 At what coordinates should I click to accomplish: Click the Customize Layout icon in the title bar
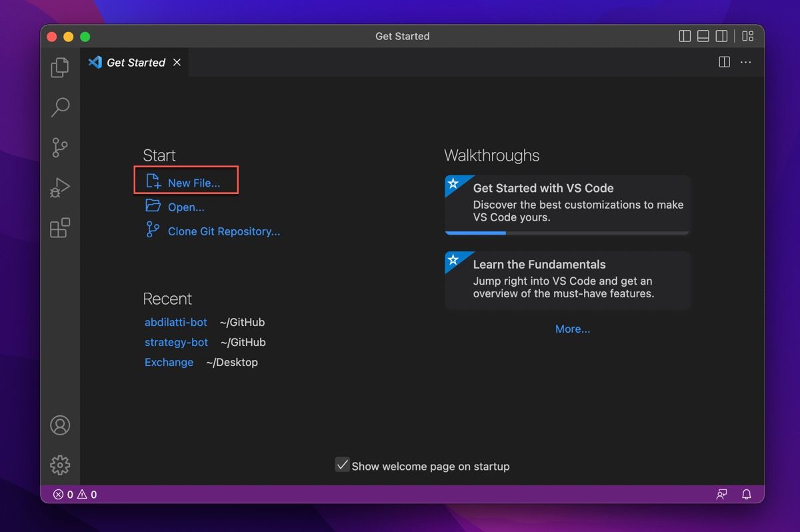tap(747, 36)
